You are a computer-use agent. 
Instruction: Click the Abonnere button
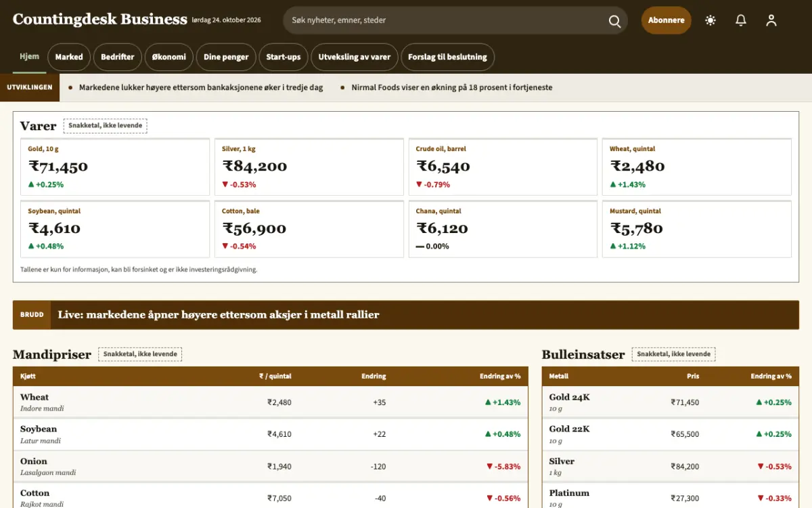click(x=667, y=20)
